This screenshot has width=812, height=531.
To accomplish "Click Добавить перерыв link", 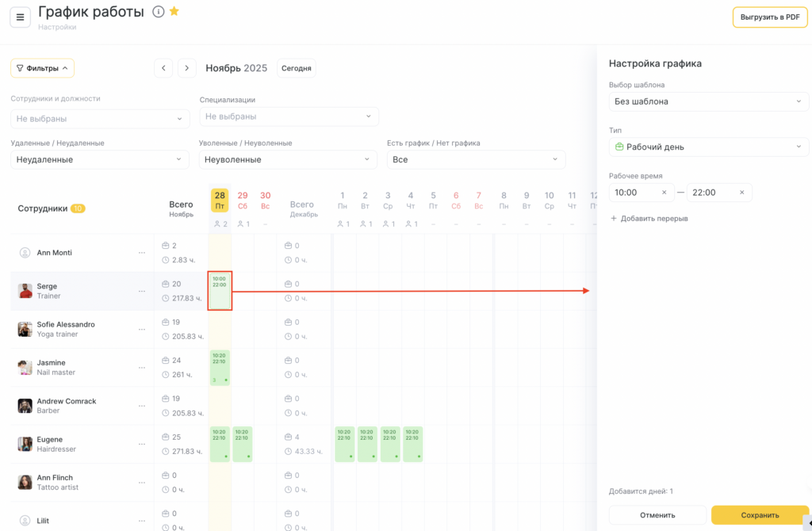I will click(x=649, y=219).
